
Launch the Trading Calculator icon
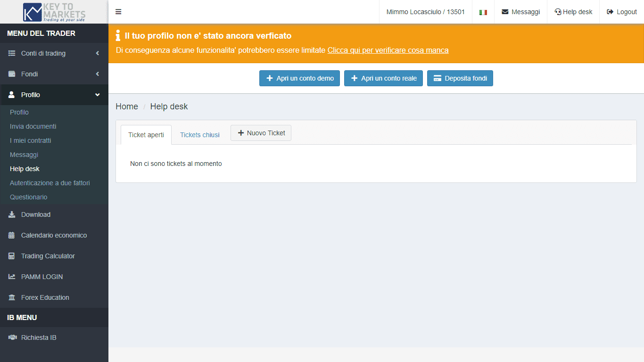[10, 256]
